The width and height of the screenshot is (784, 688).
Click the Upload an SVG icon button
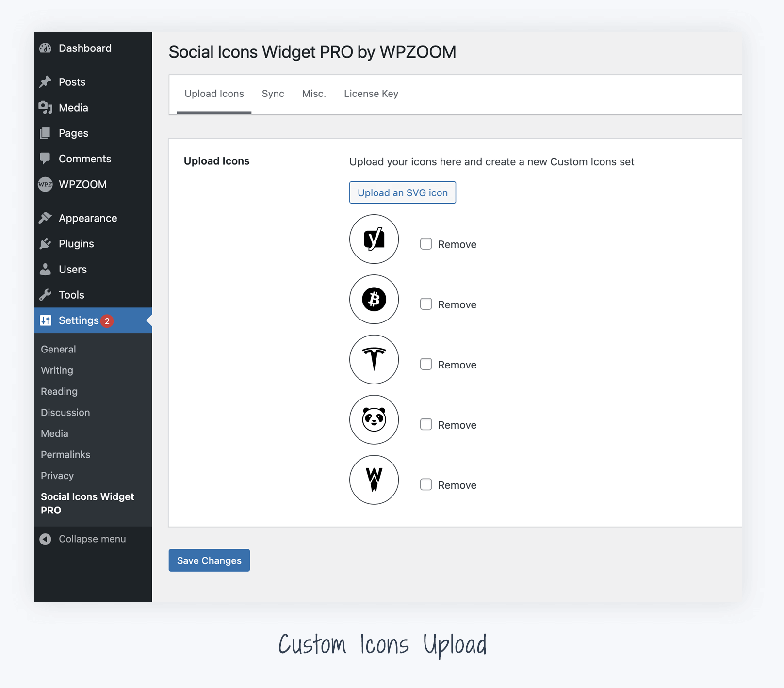click(403, 192)
